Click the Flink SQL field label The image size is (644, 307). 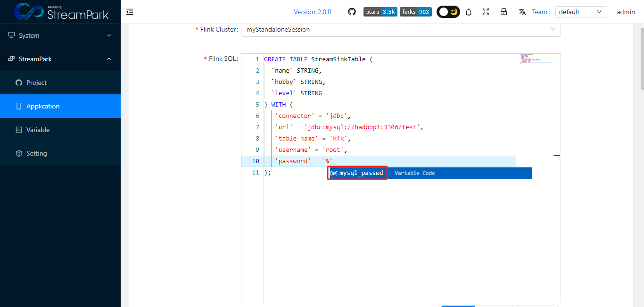coord(221,59)
